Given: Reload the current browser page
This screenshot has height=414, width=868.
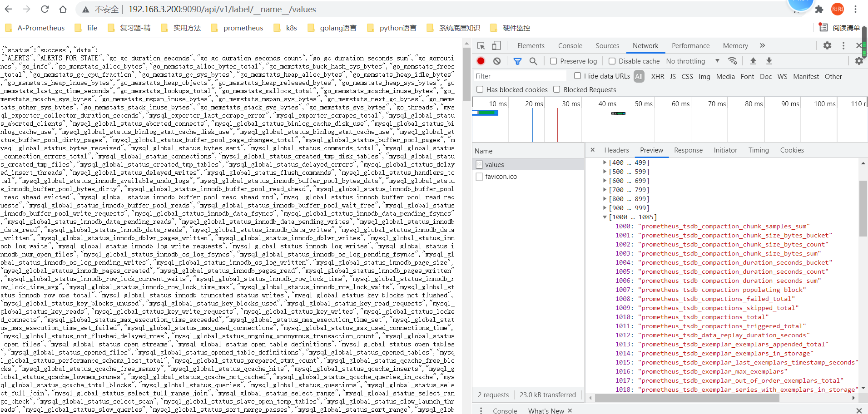Looking at the screenshot, I should [45, 9].
